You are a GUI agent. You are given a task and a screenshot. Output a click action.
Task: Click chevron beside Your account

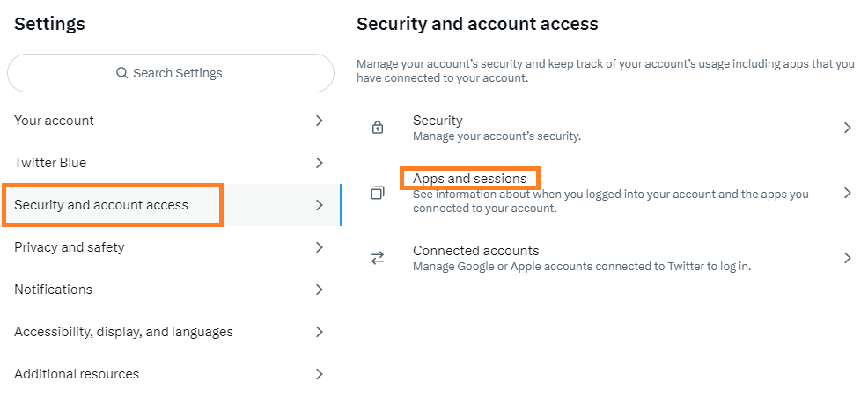(319, 121)
